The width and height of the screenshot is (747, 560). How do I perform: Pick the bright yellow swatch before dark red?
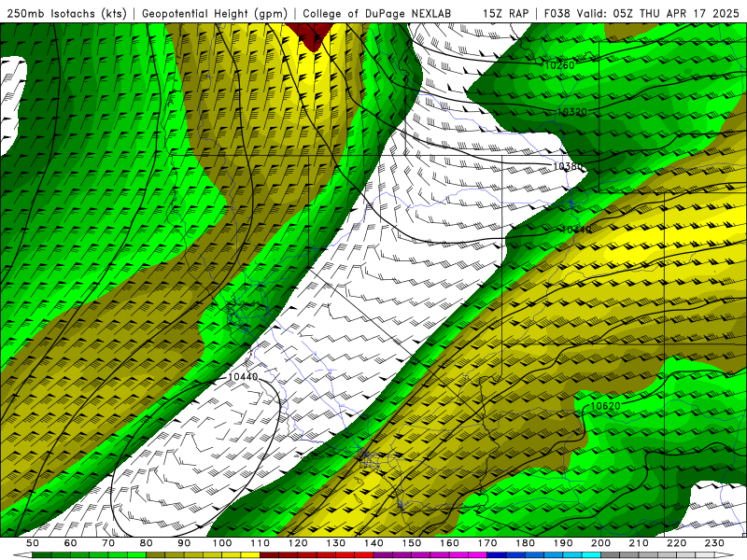pyautogui.click(x=250, y=555)
